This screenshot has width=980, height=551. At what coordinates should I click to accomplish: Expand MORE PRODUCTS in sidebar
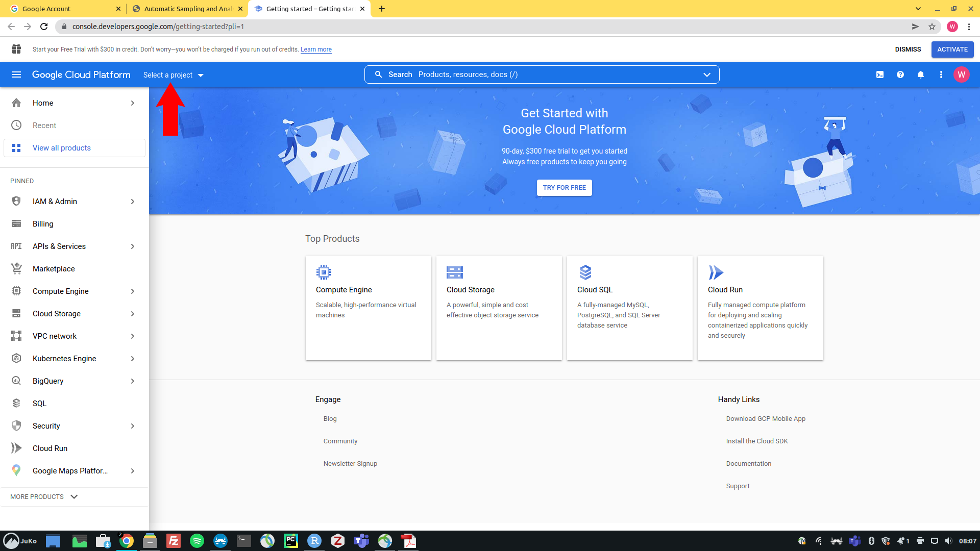click(x=44, y=496)
